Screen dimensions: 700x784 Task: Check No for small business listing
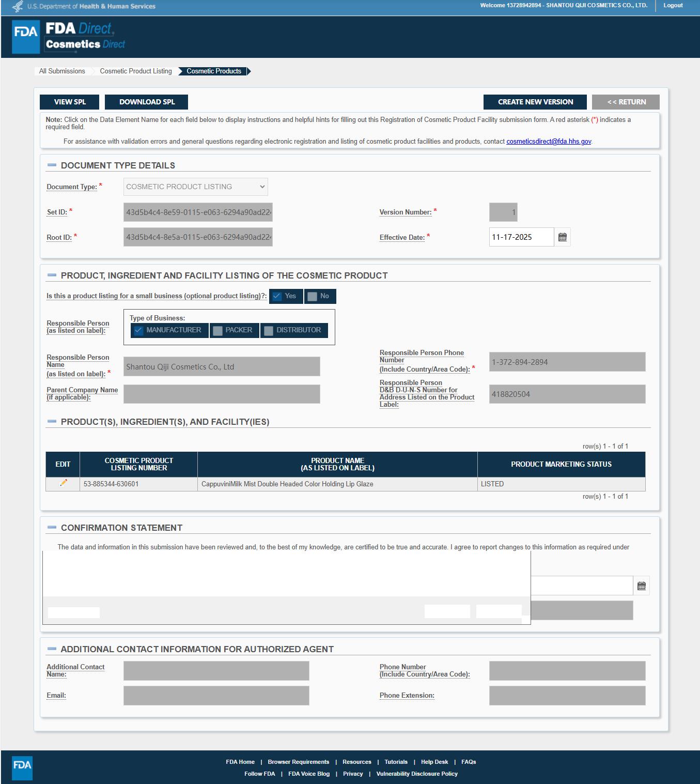[x=312, y=296]
